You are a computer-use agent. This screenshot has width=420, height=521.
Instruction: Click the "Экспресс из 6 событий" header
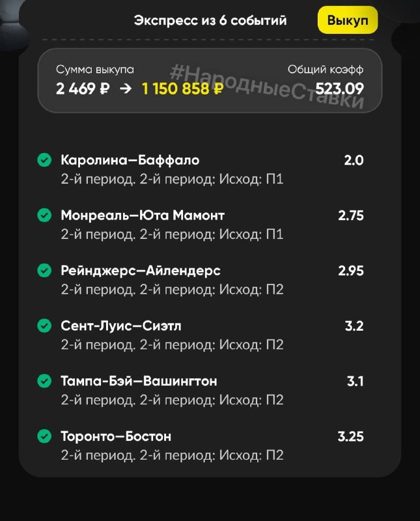(x=210, y=21)
